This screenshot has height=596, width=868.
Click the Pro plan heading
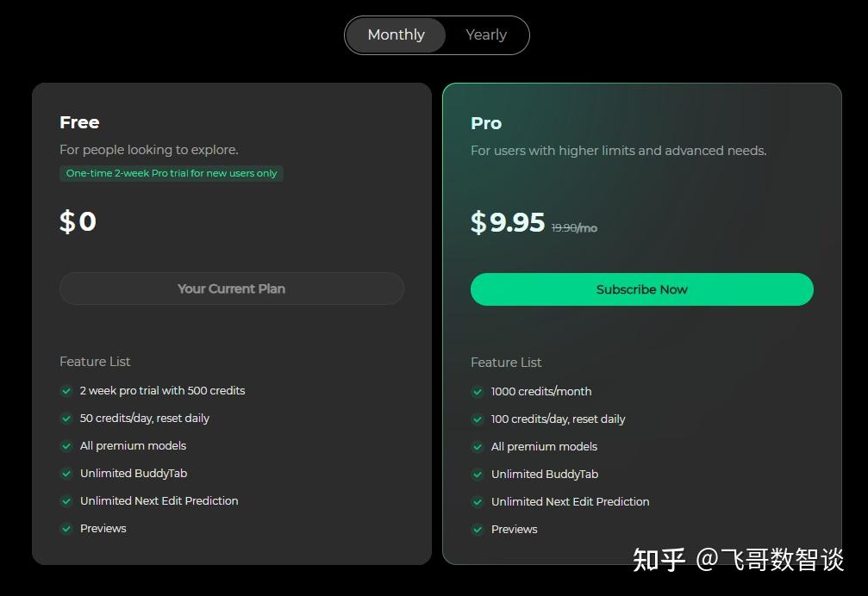coord(485,123)
